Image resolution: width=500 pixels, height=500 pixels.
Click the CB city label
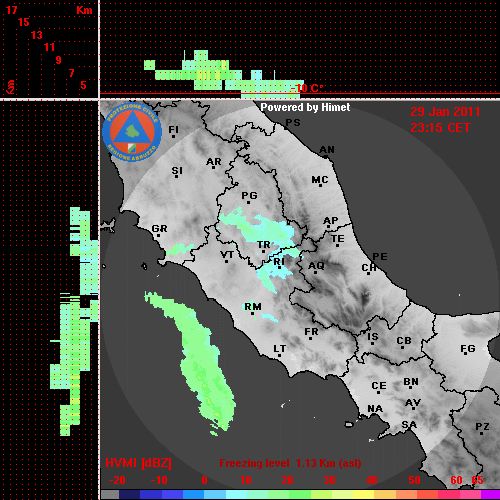404,341
